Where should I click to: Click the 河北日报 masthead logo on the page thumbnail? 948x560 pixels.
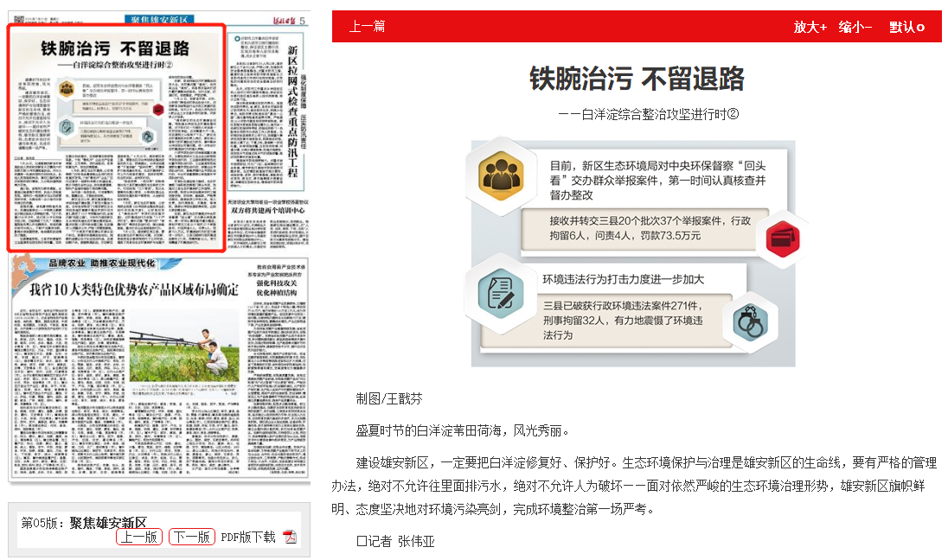point(272,18)
